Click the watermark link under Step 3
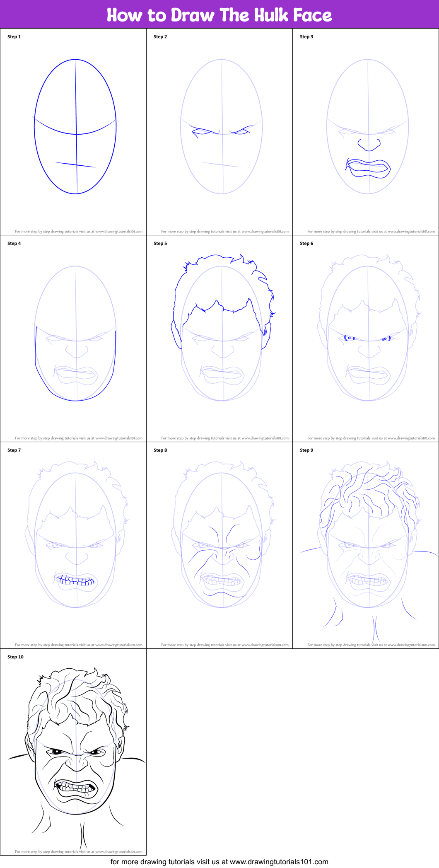Screen dimensions: 439x868 click(371, 231)
